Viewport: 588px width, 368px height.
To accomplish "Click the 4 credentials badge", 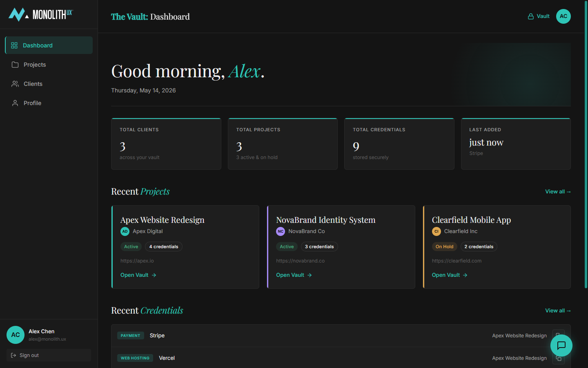I will click(x=164, y=247).
